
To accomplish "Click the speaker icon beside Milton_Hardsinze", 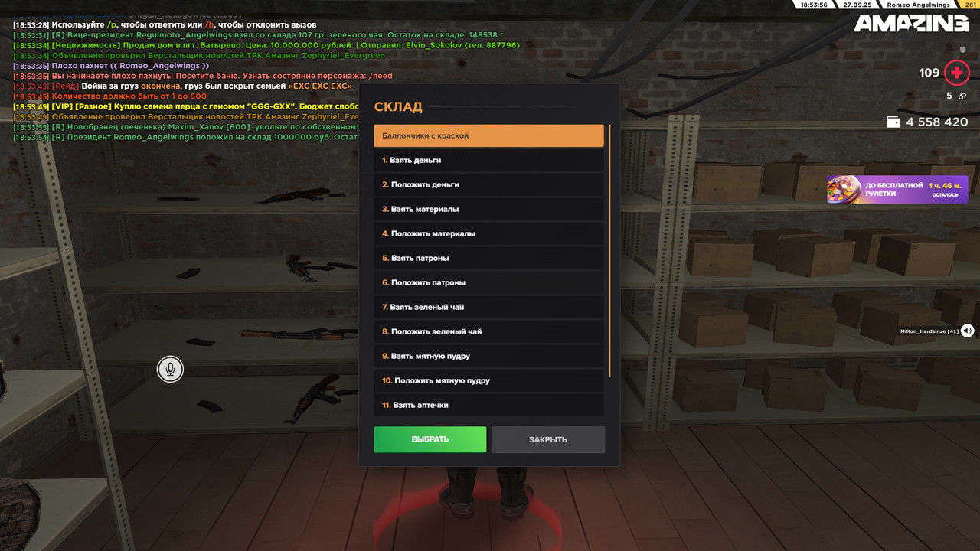I will (968, 331).
